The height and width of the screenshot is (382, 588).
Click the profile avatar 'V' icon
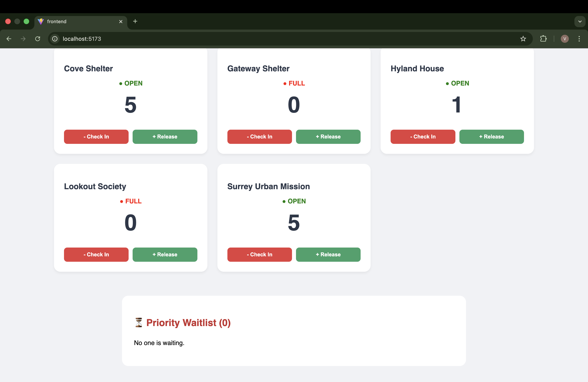pyautogui.click(x=565, y=39)
